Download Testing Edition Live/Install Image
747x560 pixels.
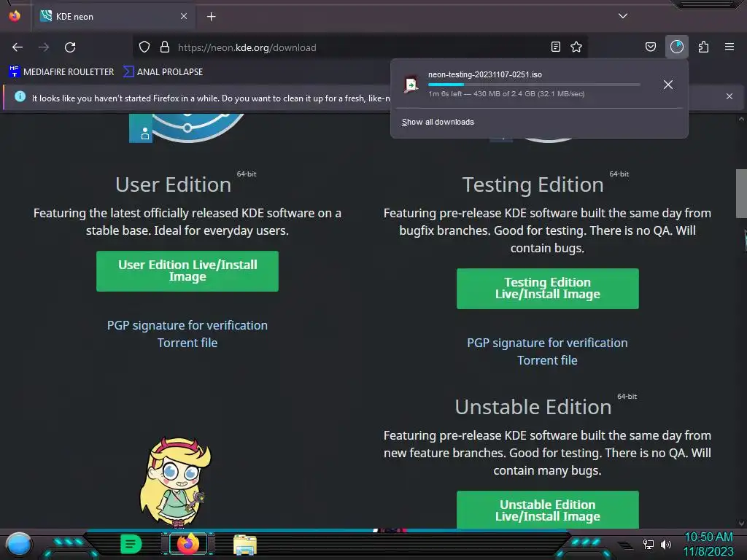[x=547, y=289]
